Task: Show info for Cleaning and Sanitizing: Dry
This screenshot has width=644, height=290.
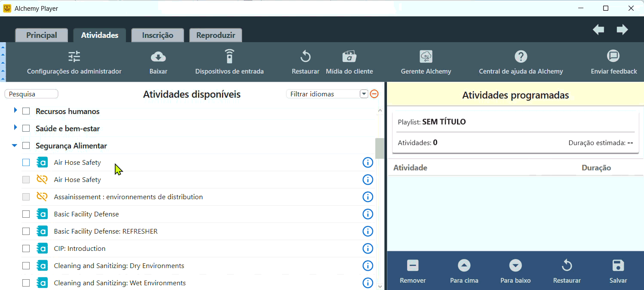Action: pyautogui.click(x=368, y=265)
